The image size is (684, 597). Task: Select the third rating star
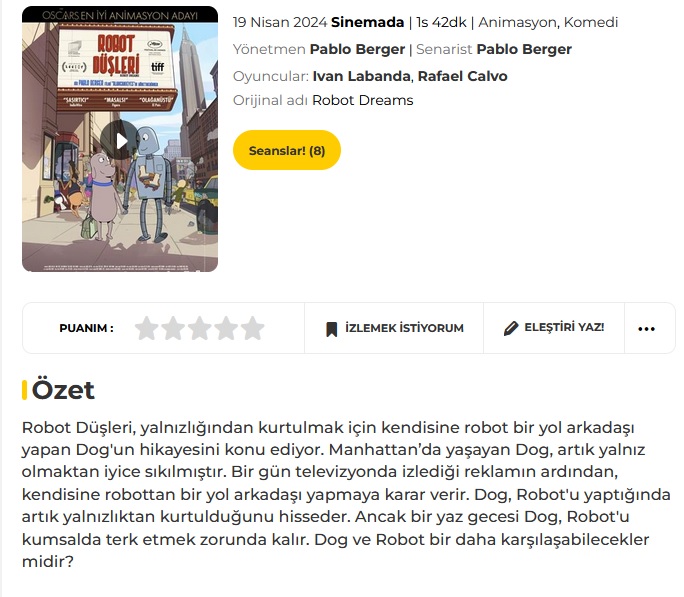[x=199, y=328]
